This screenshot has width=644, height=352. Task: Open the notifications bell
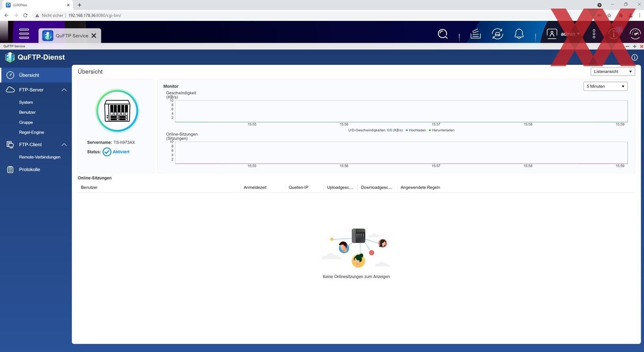(519, 34)
